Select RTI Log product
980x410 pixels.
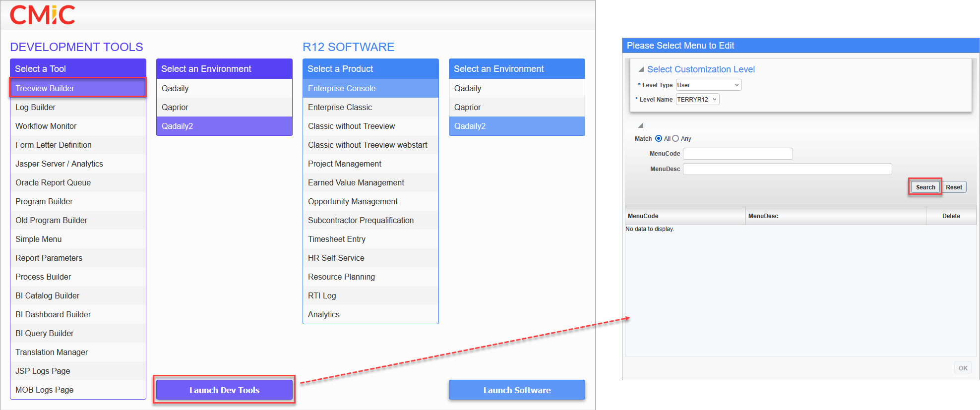[370, 295]
